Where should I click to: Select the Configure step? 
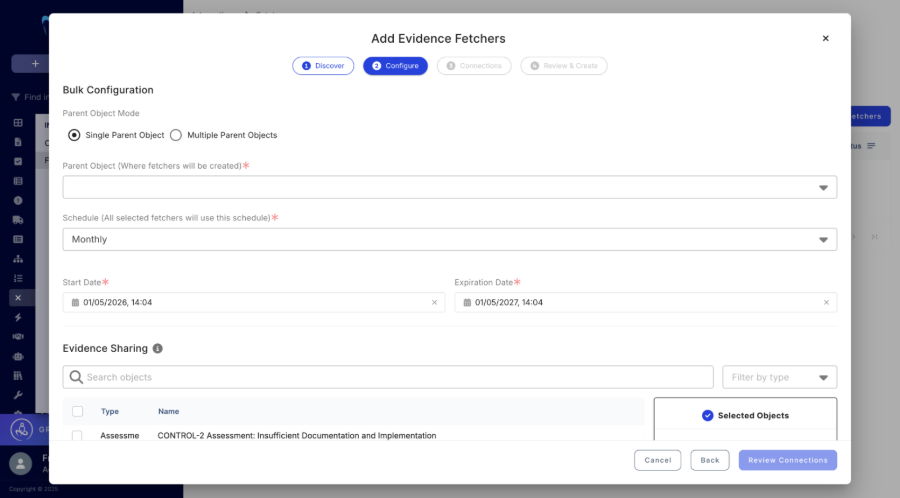pyautogui.click(x=395, y=66)
